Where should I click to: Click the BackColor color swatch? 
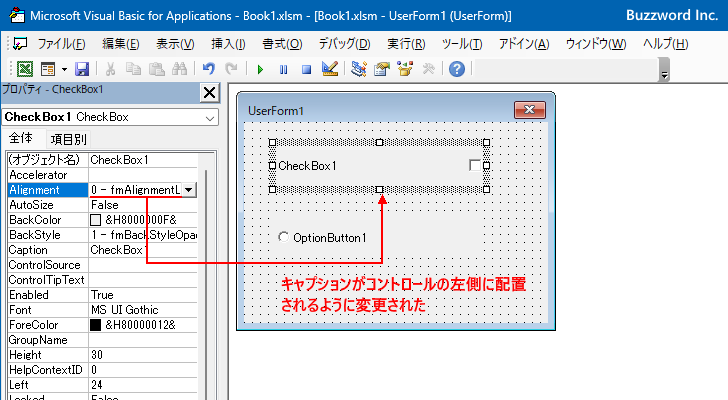click(x=96, y=220)
